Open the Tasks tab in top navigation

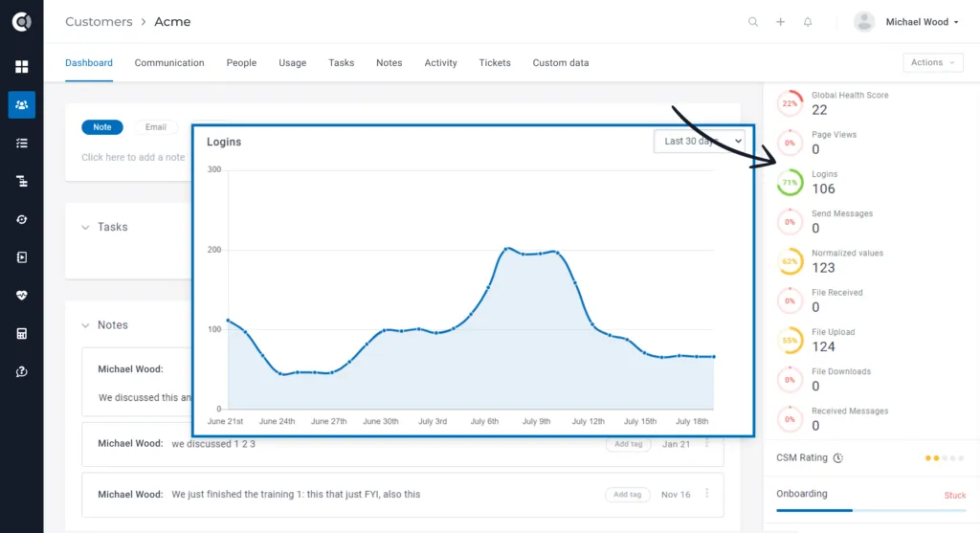[342, 62]
